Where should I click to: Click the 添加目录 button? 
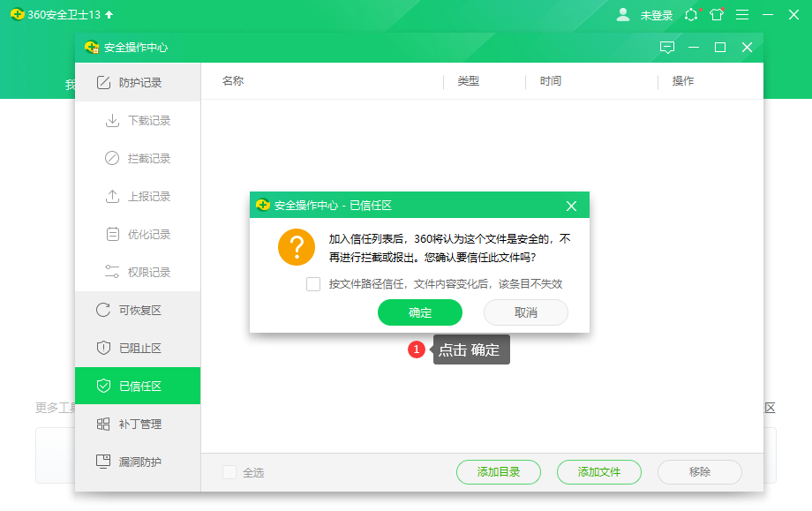[x=498, y=472]
